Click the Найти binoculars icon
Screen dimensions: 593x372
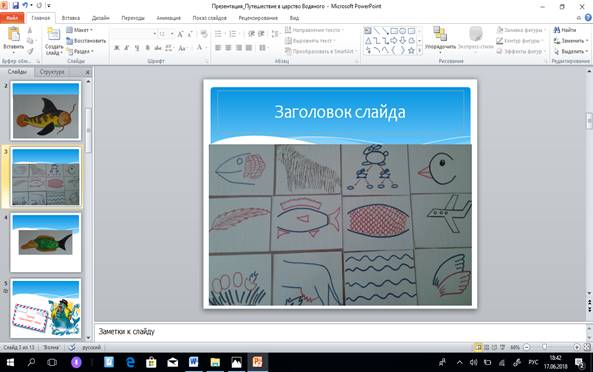point(557,29)
